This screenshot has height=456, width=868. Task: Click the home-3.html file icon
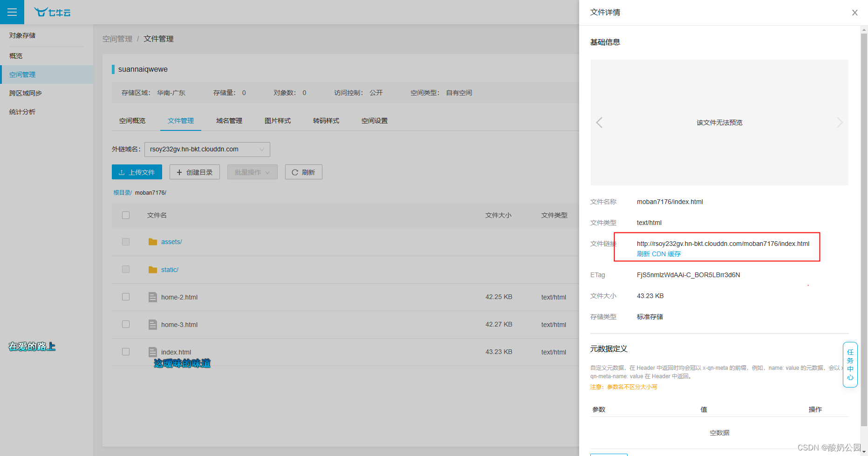[153, 325]
